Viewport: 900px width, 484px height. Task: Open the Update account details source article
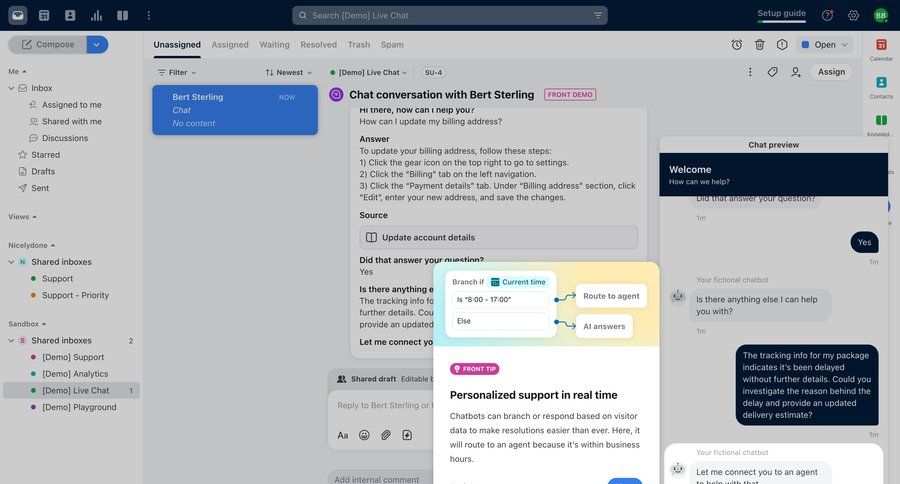click(498, 237)
